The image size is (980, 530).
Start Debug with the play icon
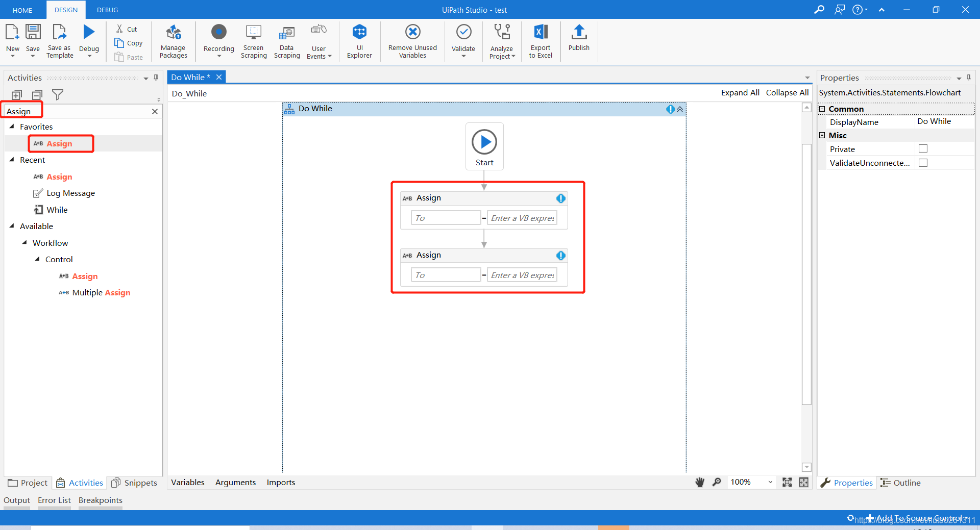(x=89, y=32)
